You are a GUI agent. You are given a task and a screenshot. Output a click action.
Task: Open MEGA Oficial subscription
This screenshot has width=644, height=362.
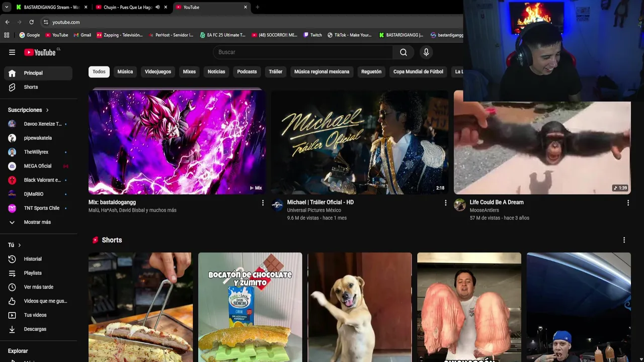38,166
